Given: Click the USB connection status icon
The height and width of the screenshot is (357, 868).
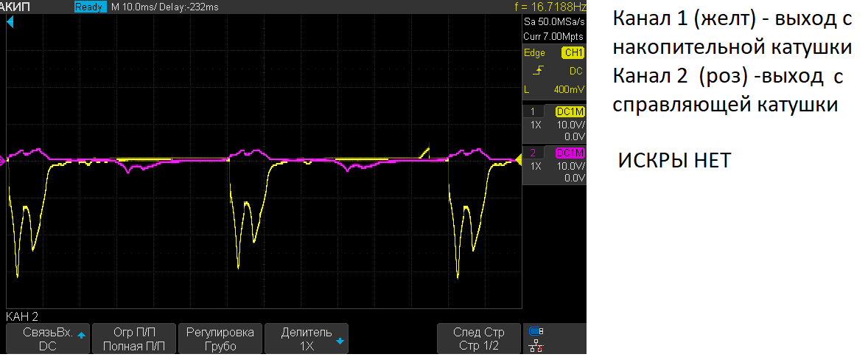Looking at the screenshot, I should coord(536,331).
